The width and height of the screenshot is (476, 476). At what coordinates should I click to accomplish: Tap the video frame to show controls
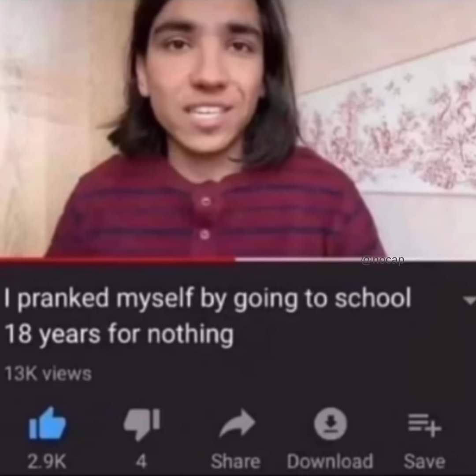pyautogui.click(x=238, y=128)
